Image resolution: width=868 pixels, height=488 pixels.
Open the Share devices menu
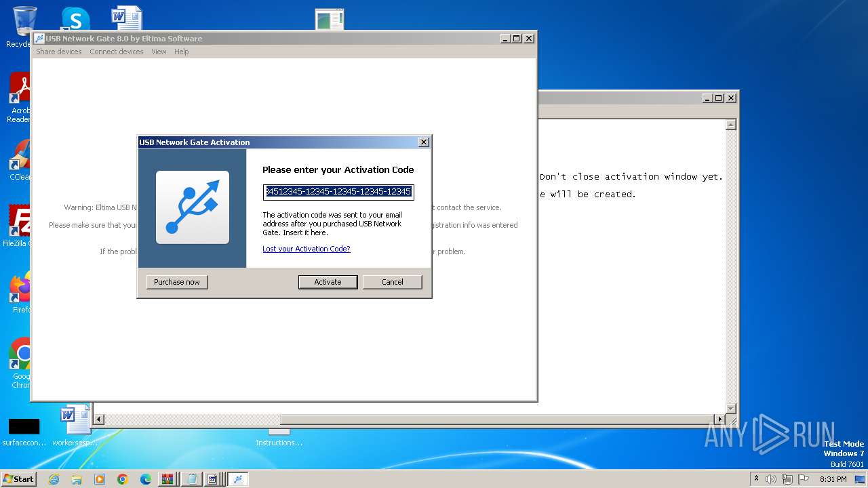59,52
